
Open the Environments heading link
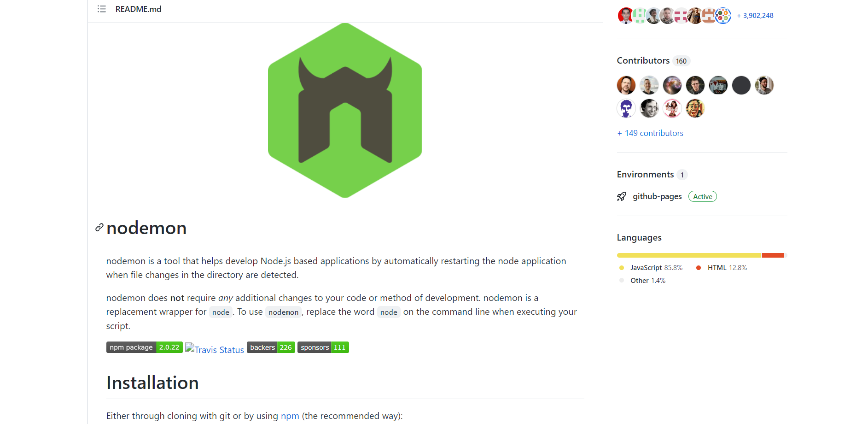tap(645, 175)
